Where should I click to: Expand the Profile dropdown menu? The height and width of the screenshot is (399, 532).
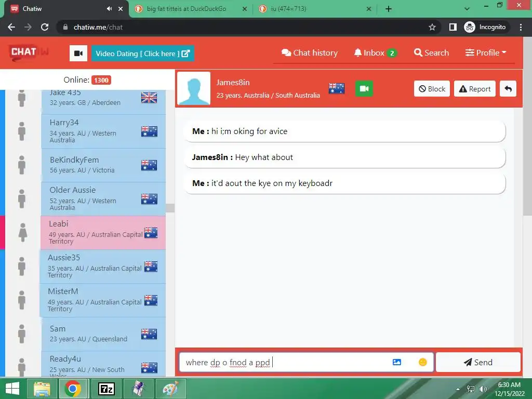[x=486, y=53]
